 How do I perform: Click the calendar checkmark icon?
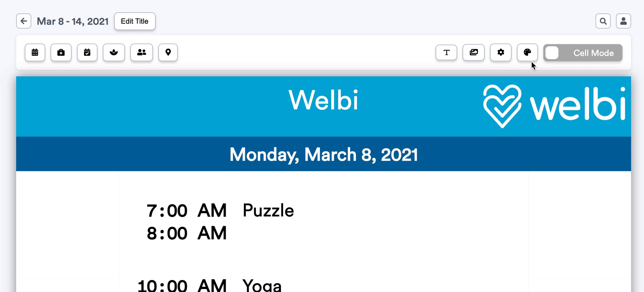tap(87, 52)
